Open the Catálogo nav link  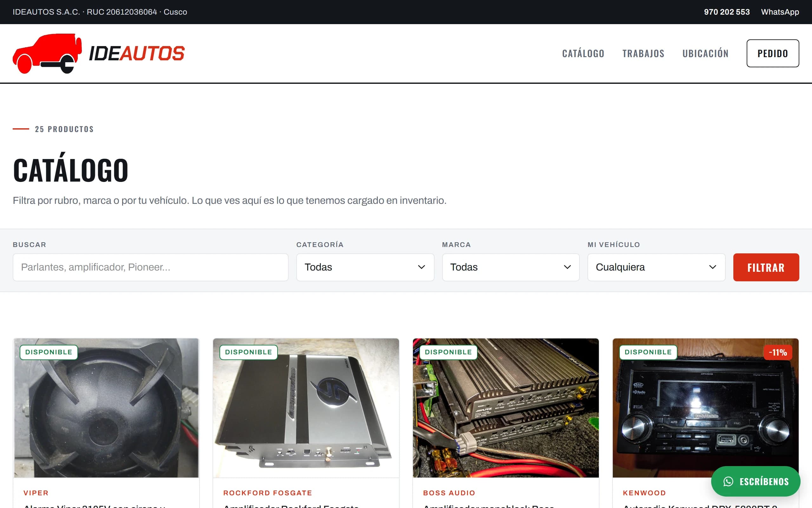583,53
